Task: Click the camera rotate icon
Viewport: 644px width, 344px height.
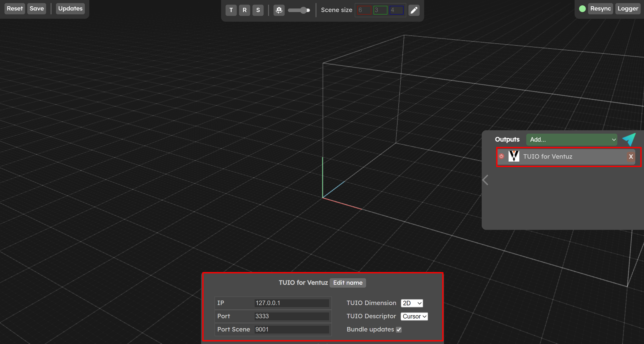Action: click(279, 10)
